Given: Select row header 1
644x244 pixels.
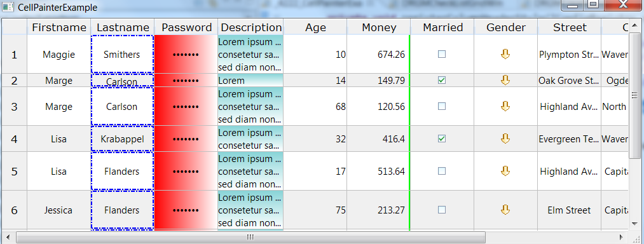Looking at the screenshot, I should [x=15, y=54].
